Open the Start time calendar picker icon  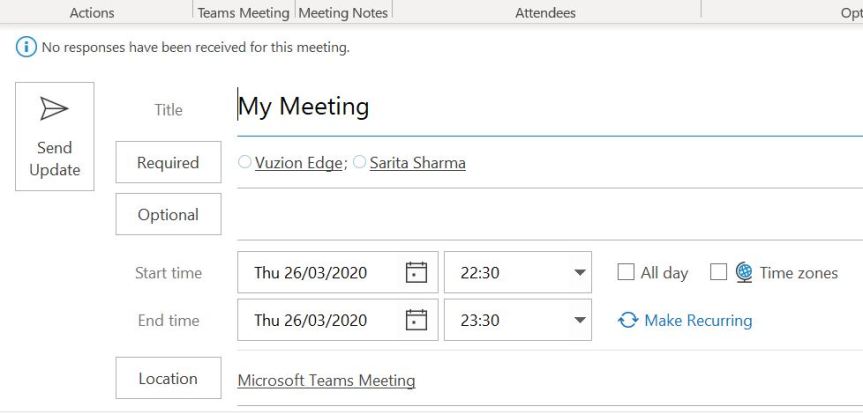point(416,273)
